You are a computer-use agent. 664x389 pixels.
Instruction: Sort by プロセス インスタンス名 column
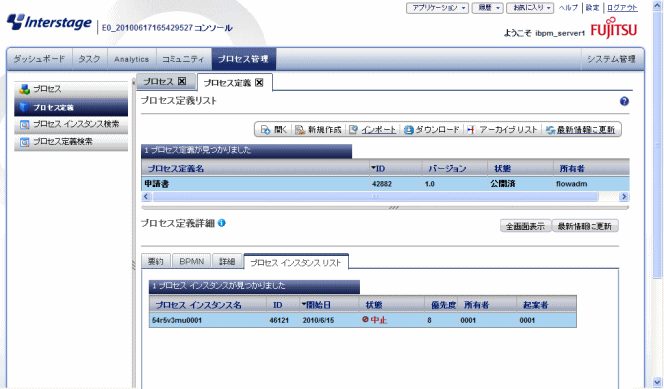coord(208,305)
